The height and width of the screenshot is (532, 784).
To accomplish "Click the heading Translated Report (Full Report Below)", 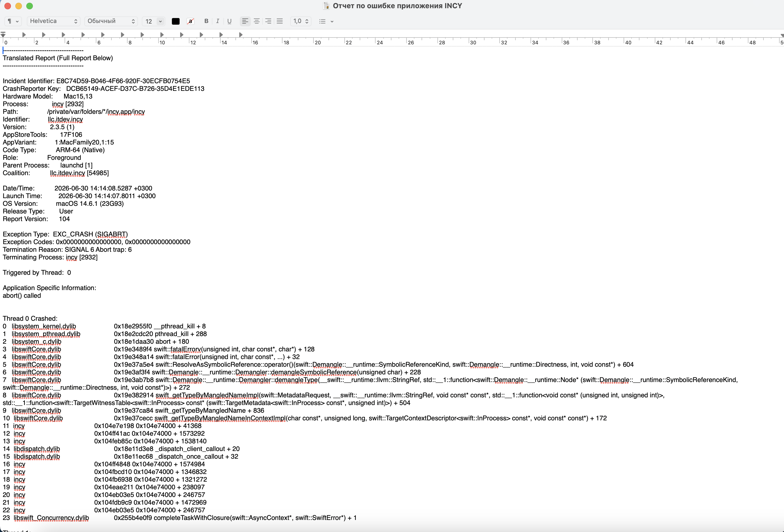I will pyautogui.click(x=58, y=58).
